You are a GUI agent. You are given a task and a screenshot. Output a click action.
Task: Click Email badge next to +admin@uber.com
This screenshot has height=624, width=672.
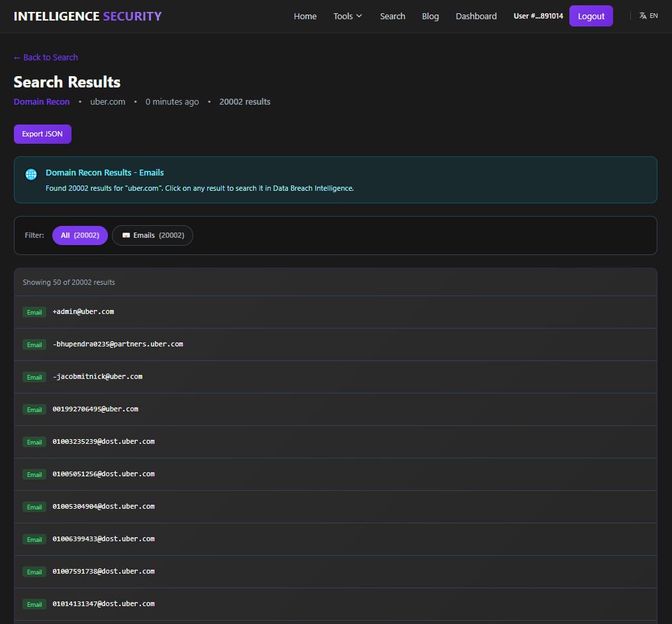(x=34, y=312)
